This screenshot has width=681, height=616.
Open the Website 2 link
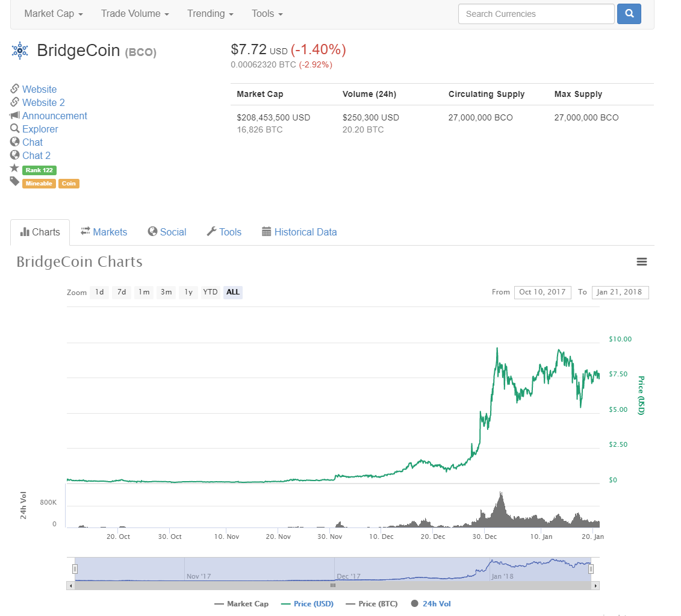[x=43, y=102]
